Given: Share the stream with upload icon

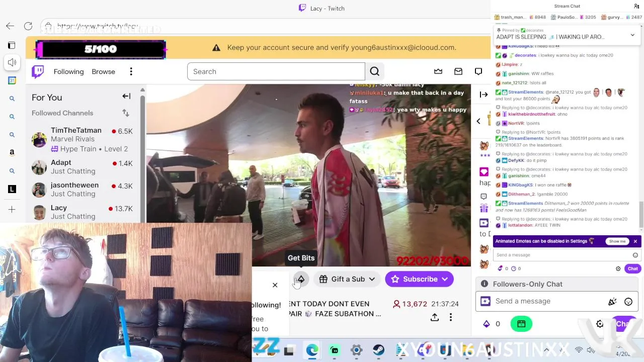Looking at the screenshot, I should [435, 317].
